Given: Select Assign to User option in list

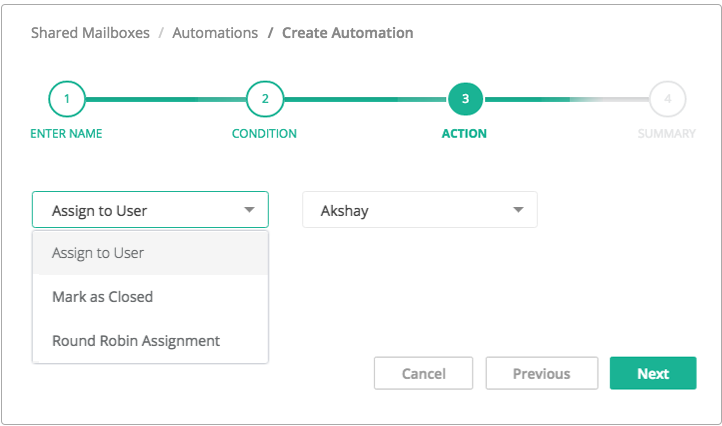Looking at the screenshot, I should [x=150, y=253].
